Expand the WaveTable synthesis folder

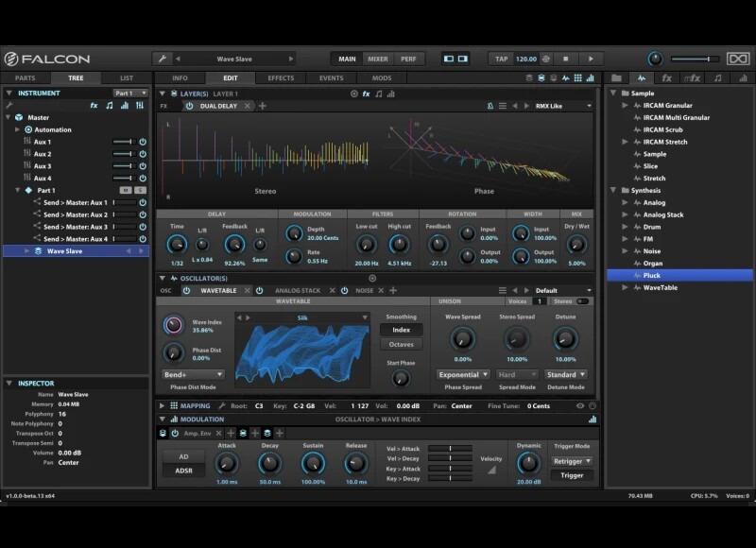pos(625,287)
